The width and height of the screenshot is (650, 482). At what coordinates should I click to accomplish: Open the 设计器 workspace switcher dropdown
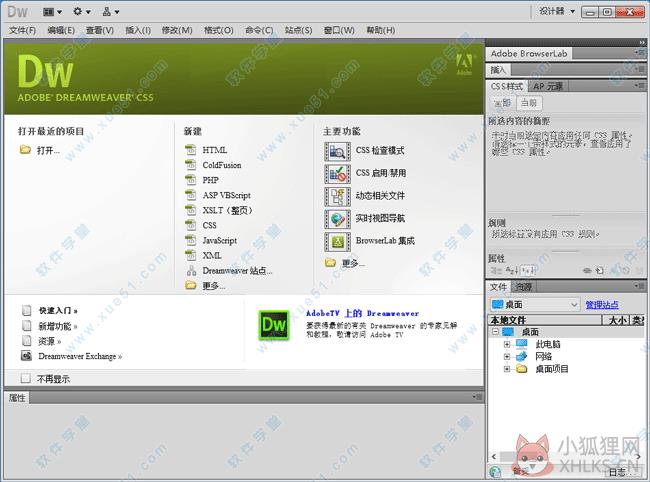tap(557, 11)
